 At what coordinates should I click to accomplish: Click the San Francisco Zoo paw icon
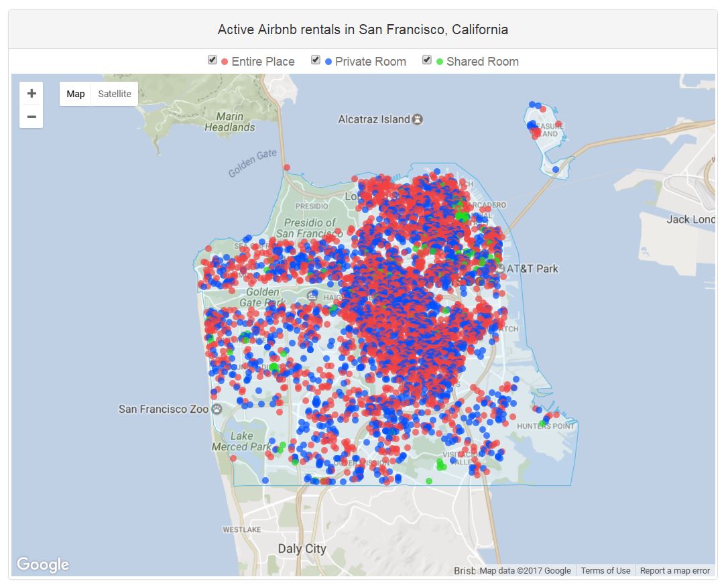click(x=217, y=409)
